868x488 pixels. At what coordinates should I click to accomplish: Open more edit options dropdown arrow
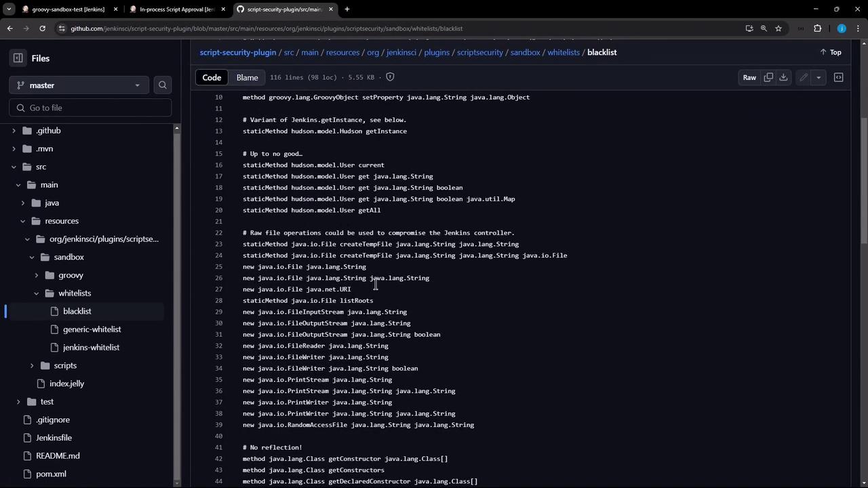[818, 77]
